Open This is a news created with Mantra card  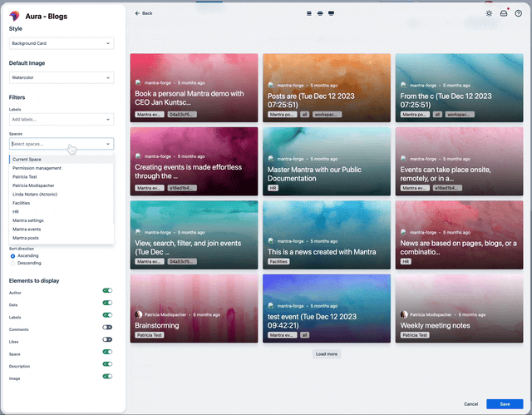(x=327, y=235)
